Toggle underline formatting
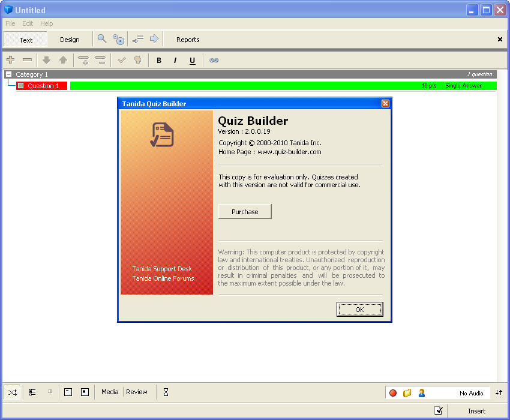Viewport: 510px width, 420px height. (192, 61)
